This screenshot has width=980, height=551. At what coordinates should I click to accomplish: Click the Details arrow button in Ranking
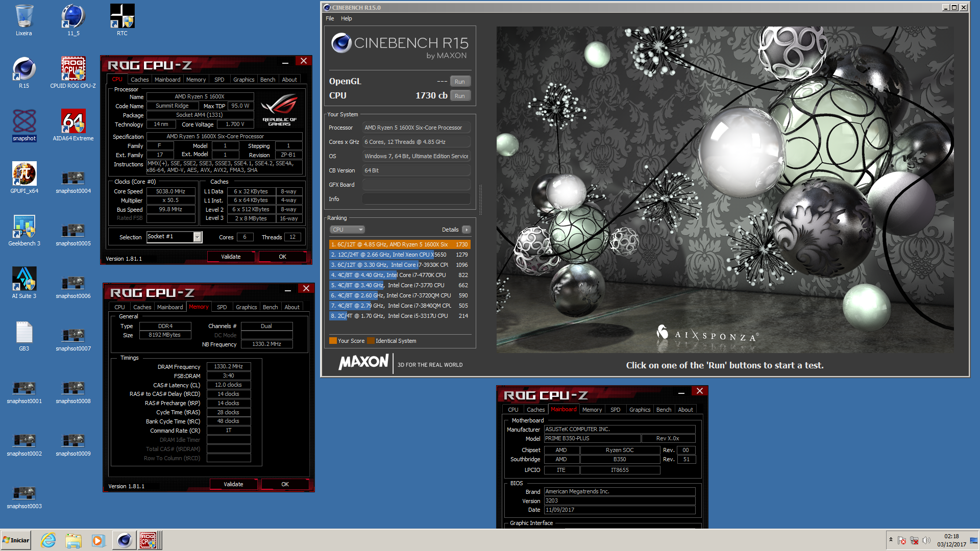[466, 230]
